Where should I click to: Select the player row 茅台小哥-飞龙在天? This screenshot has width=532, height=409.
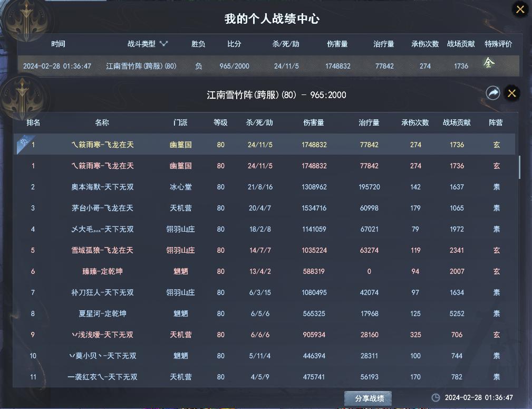pyautogui.click(x=264, y=208)
